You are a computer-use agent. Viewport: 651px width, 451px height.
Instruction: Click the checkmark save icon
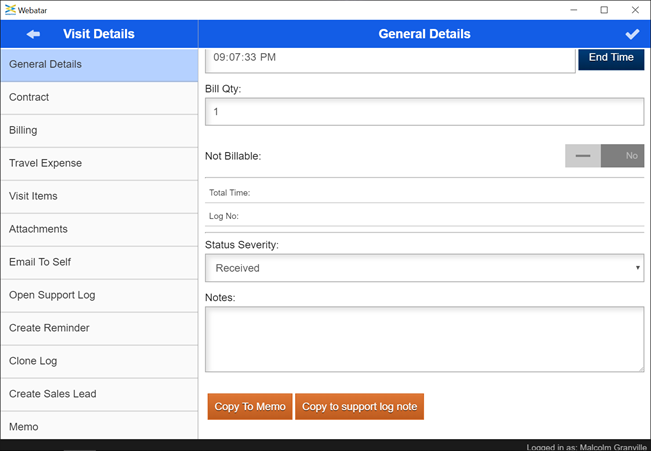[631, 34]
